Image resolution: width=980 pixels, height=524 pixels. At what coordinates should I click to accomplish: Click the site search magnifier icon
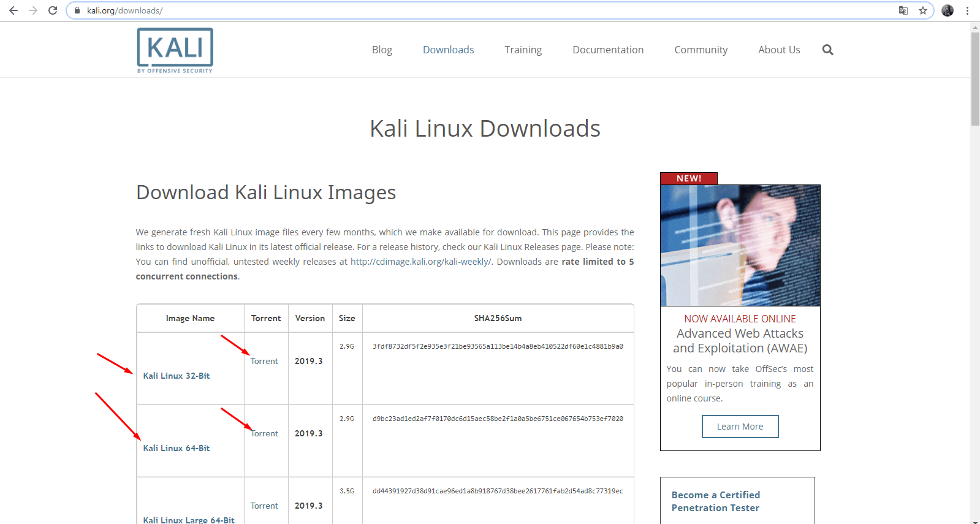pyautogui.click(x=827, y=50)
